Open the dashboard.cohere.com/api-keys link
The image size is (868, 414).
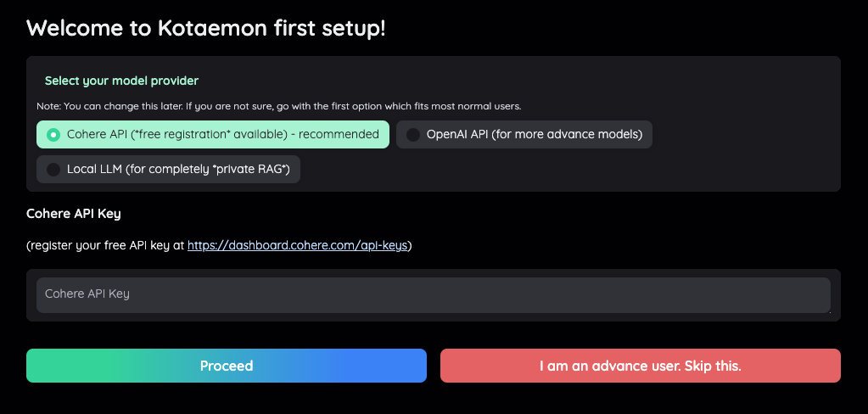[297, 245]
